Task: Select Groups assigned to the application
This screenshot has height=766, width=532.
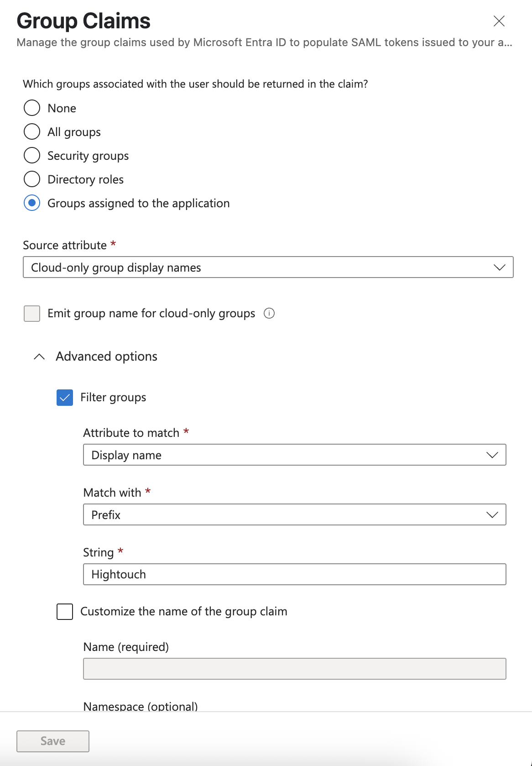Action: point(32,203)
